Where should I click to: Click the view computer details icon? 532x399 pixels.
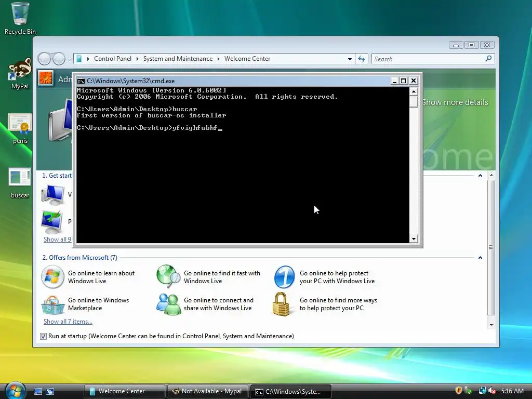coord(52,194)
